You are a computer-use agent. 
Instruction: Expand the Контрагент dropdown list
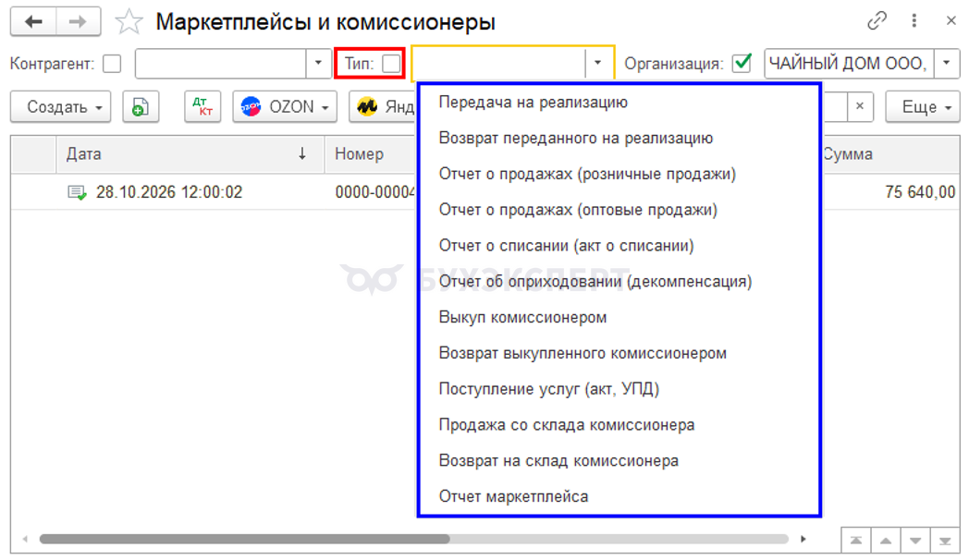318,63
